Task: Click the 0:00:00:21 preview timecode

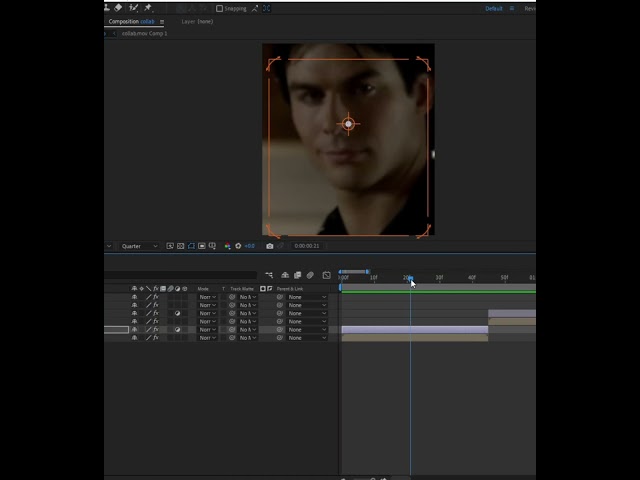Action: tap(307, 246)
